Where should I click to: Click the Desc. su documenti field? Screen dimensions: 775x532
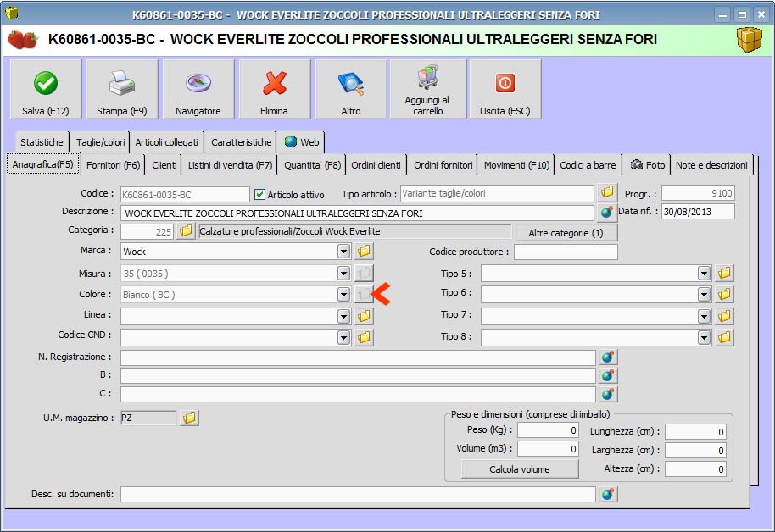coord(358,494)
